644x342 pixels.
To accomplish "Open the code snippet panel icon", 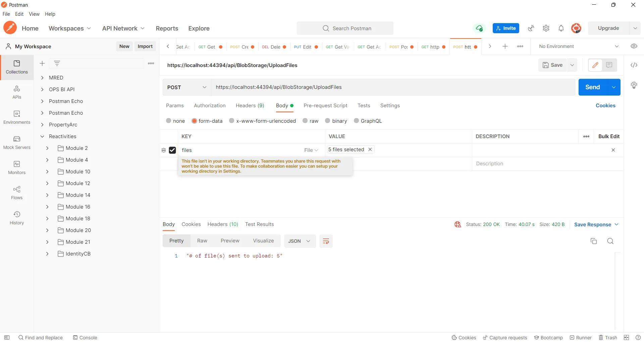I will [x=634, y=65].
